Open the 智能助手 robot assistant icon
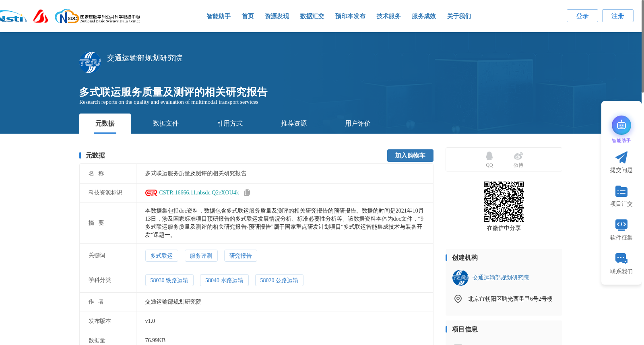Screen dimensions: 644x345 621,126
